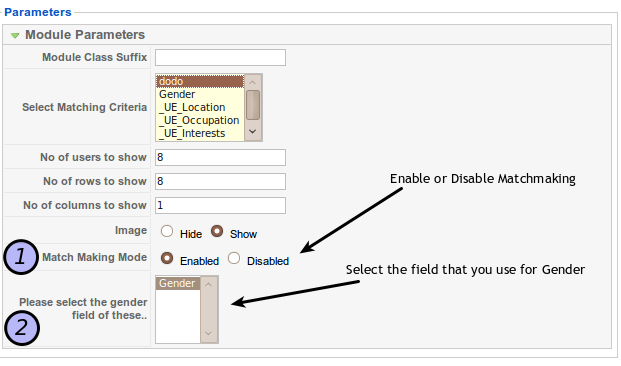Select the Image Hide radio button
Image resolution: width=621 pixels, height=366 pixels.
[167, 231]
